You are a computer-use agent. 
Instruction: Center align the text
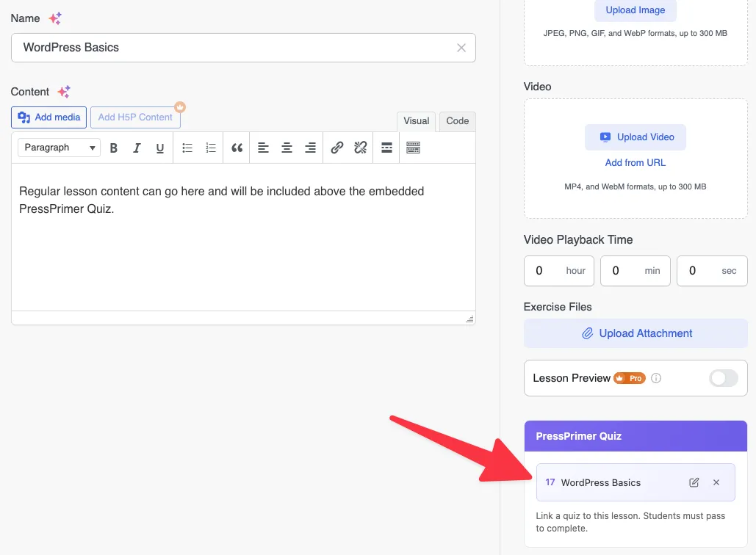coord(287,148)
